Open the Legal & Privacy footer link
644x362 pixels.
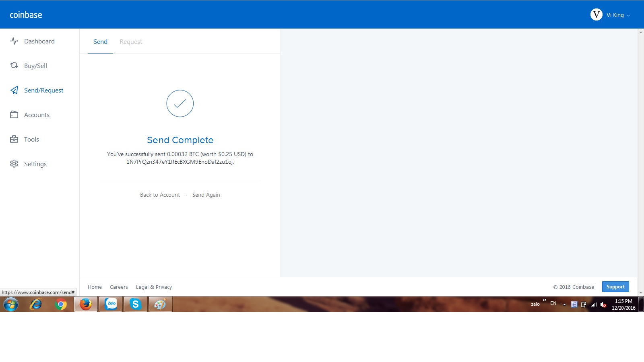[154, 287]
